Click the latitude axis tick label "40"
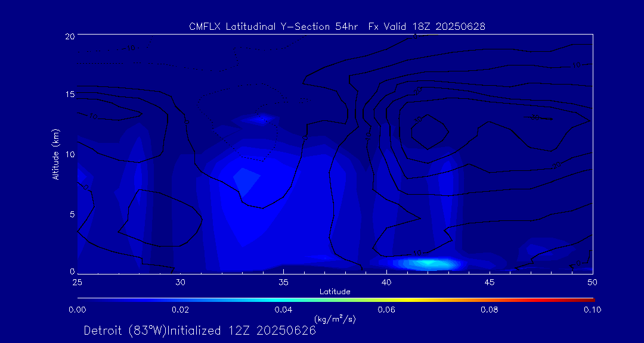644x343 pixels. coord(386,282)
